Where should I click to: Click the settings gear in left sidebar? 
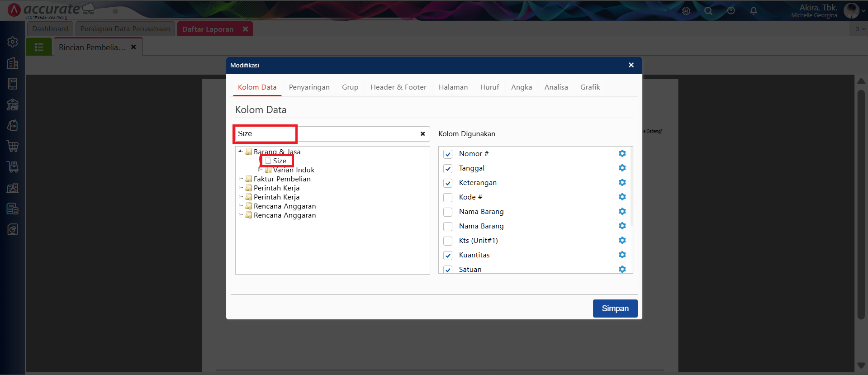(x=13, y=42)
